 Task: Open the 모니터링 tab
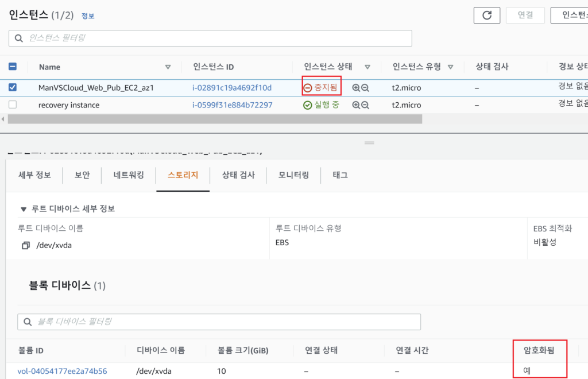click(x=293, y=175)
